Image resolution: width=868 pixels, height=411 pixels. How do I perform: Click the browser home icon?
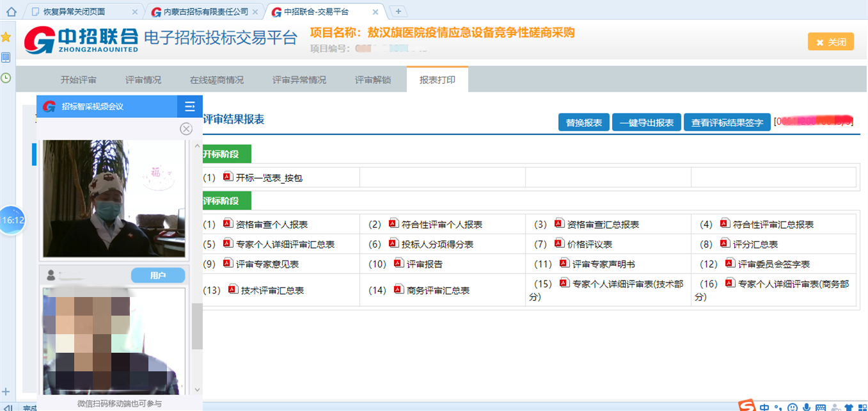(11, 12)
